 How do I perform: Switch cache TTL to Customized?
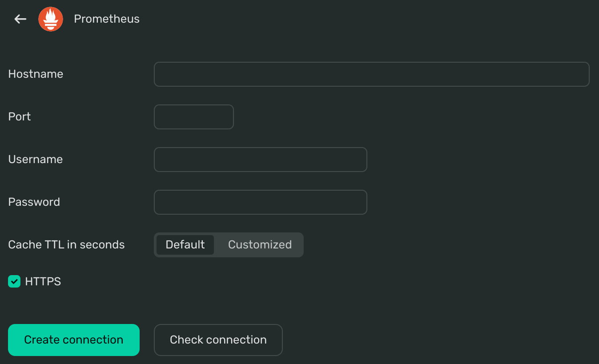point(260,245)
